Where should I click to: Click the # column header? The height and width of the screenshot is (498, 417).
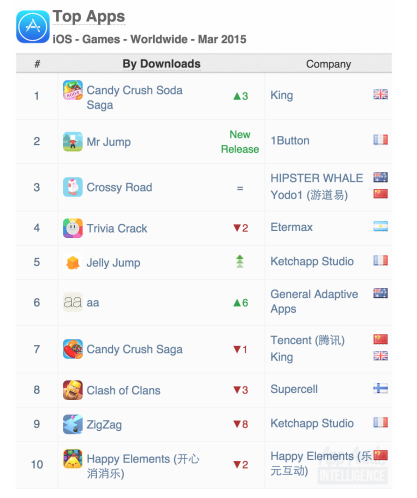tap(37, 63)
